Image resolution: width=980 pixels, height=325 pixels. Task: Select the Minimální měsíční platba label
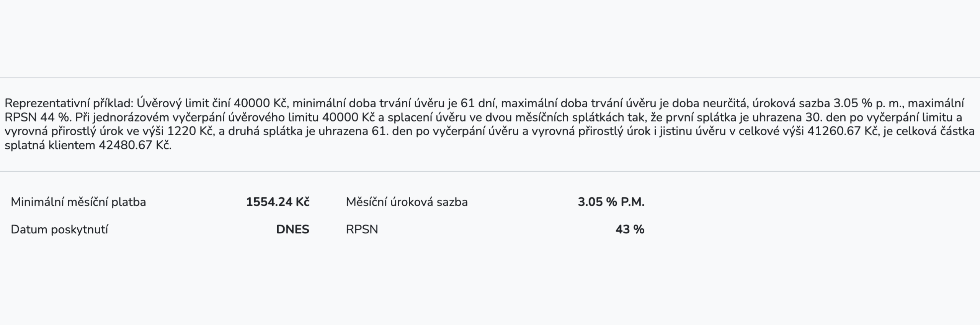click(78, 202)
